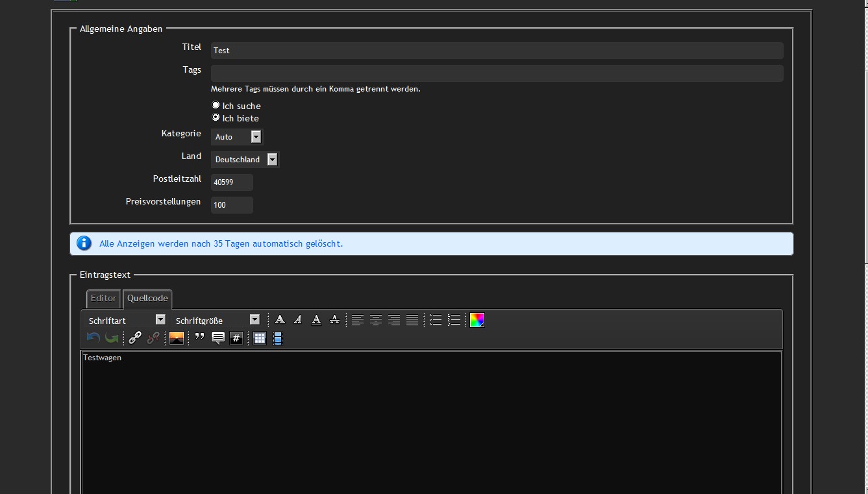Insert a table with grid icon
868x494 pixels.
tap(260, 338)
